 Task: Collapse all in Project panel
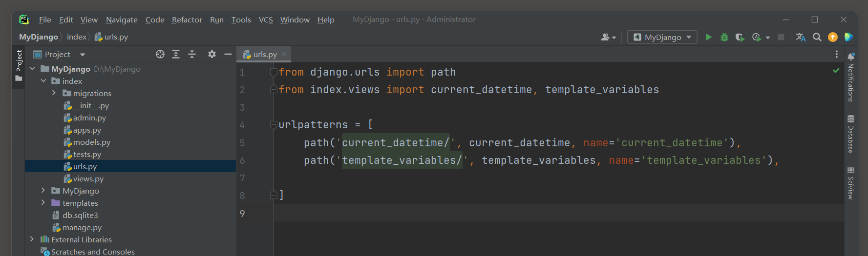pos(192,54)
